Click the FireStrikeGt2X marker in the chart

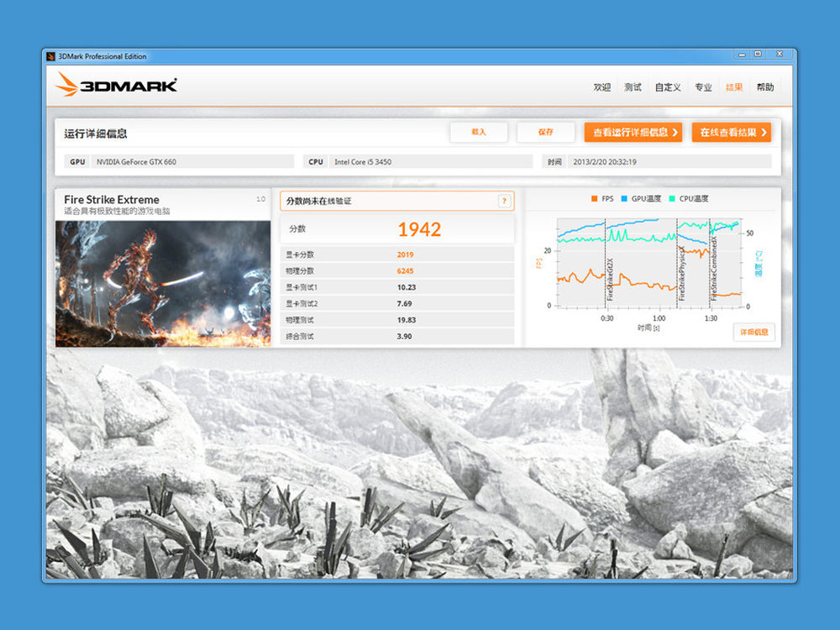(x=610, y=280)
